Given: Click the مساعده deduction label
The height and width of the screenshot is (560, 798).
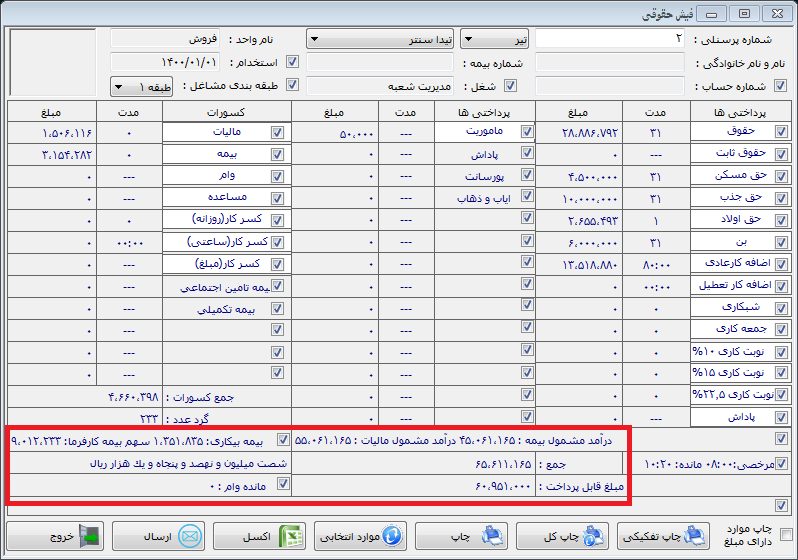Looking at the screenshot, I should coord(227,197).
